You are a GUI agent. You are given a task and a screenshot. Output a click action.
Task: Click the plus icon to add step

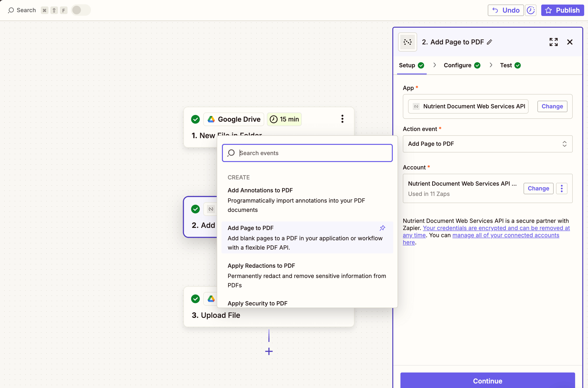tap(269, 351)
